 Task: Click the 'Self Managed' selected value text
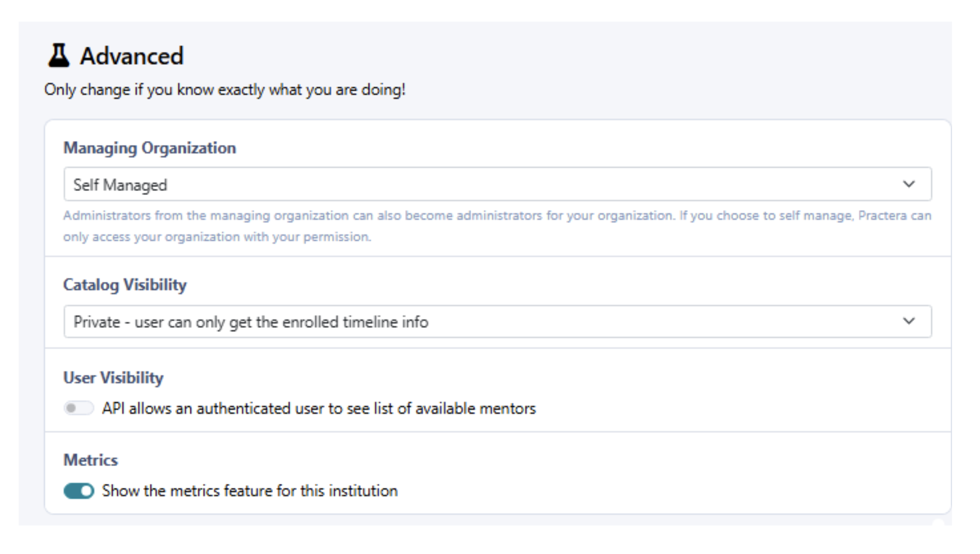point(120,185)
